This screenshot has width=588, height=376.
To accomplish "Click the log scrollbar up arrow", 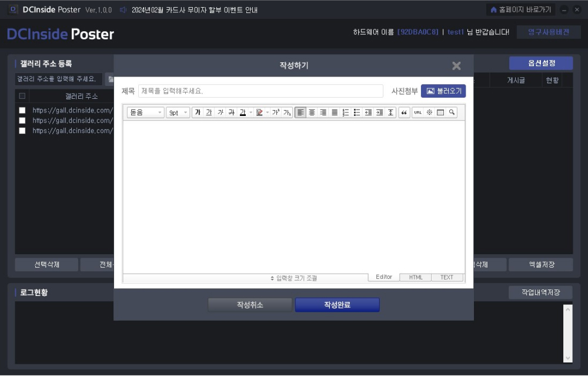I will coord(567,310).
